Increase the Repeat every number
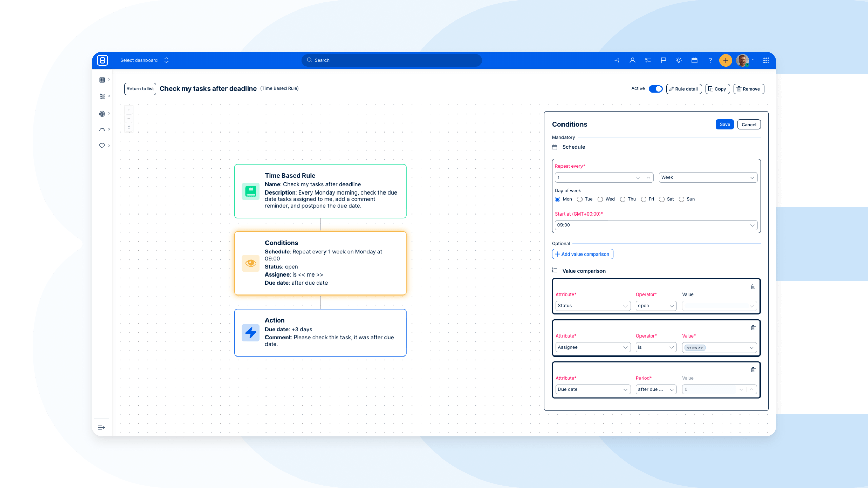The image size is (868, 488). 648,178
